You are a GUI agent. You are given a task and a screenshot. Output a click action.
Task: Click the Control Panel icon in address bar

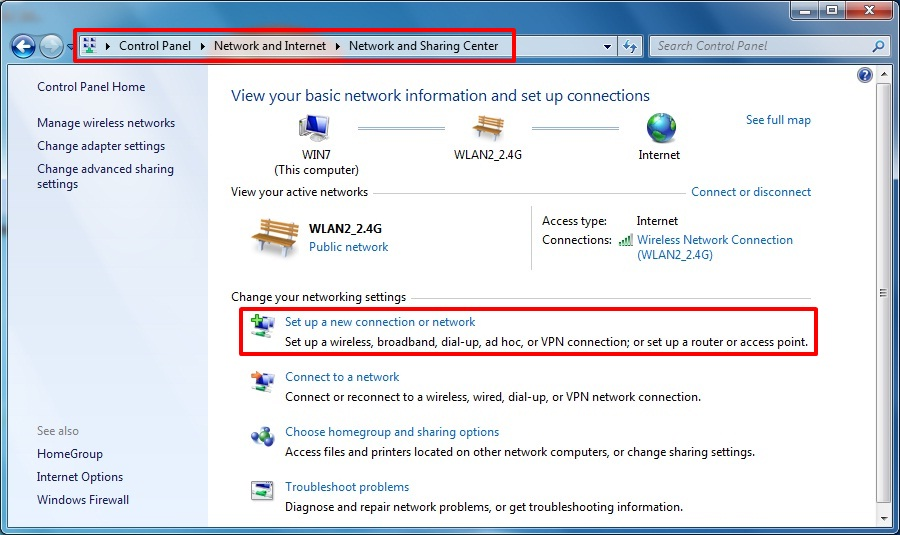(90, 45)
